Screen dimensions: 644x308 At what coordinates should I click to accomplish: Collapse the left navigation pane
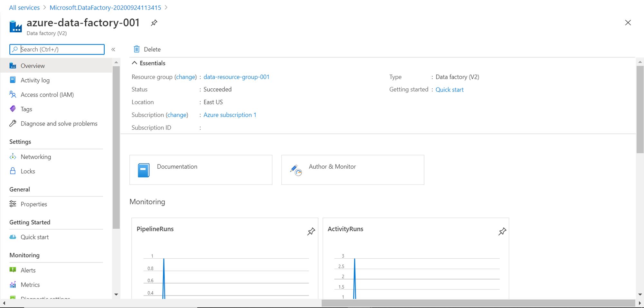point(113,49)
